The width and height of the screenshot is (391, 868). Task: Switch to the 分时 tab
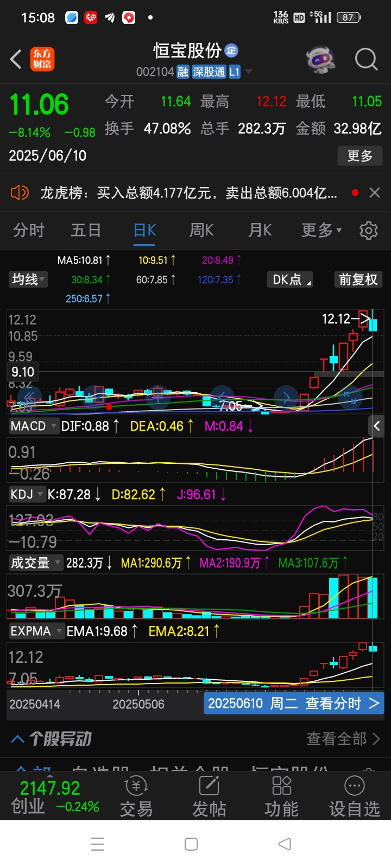[29, 230]
